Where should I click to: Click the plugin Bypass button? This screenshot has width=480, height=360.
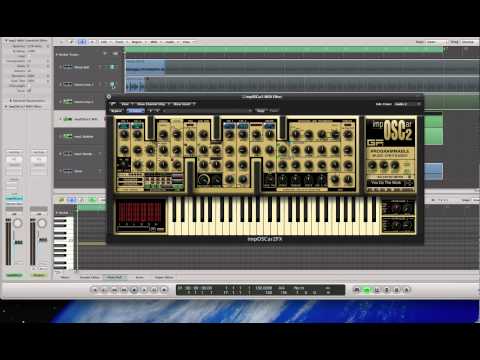[117, 110]
